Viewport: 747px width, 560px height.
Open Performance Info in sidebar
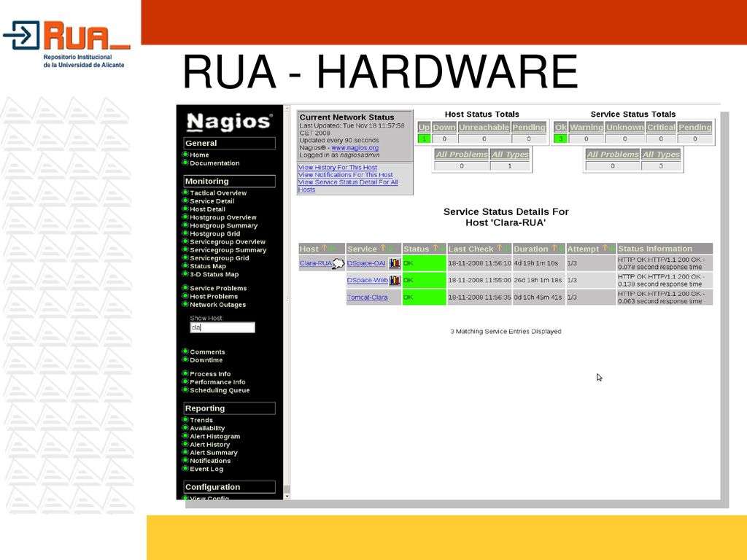click(217, 382)
